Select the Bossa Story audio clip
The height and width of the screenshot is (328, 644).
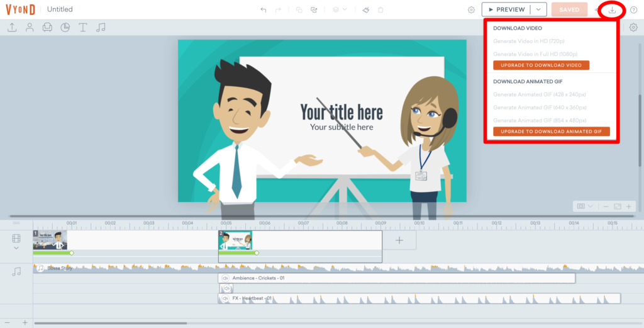338,268
